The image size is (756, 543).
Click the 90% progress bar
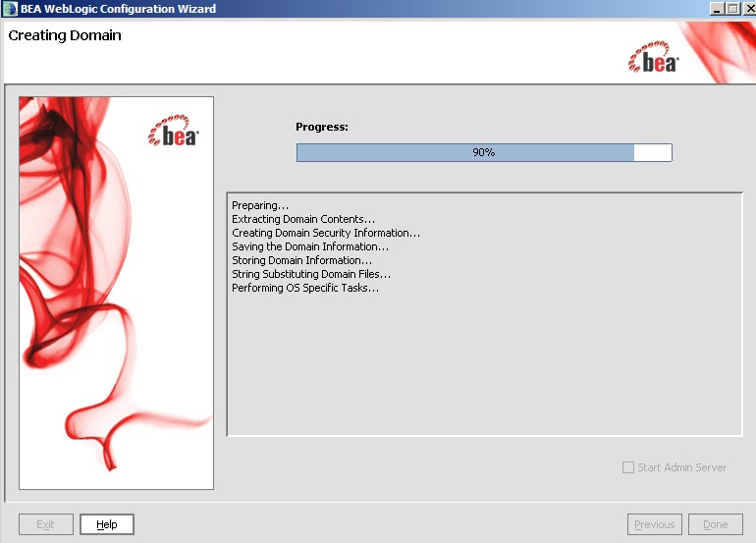pos(484,152)
